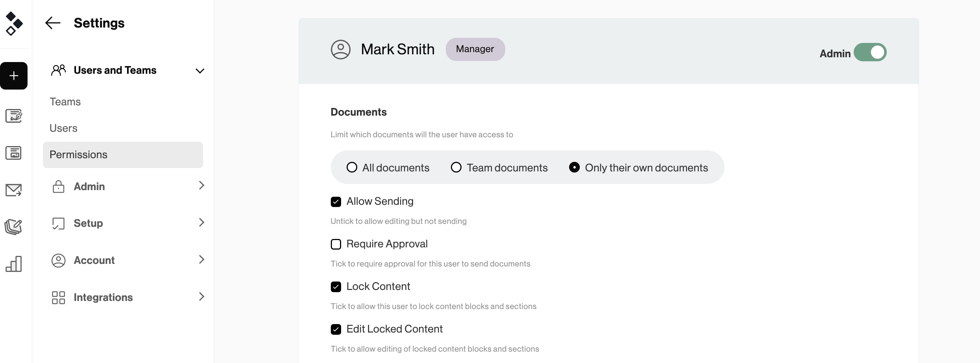Image resolution: width=980 pixels, height=363 pixels.
Task: Click the Integrations grid icon
Action: click(x=58, y=298)
